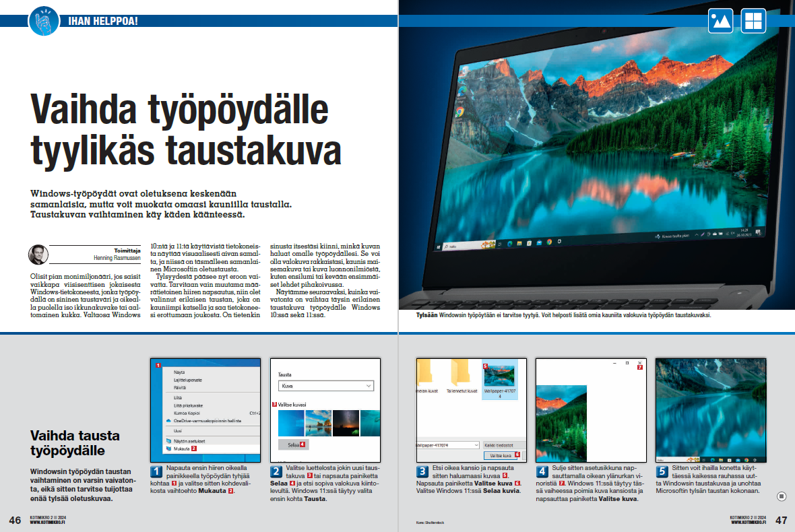Pick the blue Windows logo wallpaper thumbnail
The image size is (795, 532).
pyautogui.click(x=291, y=423)
